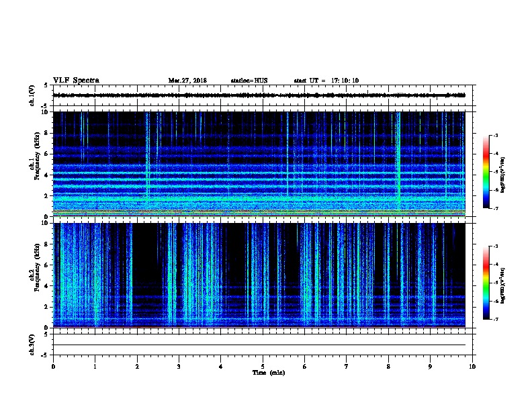Click the "8" kHz tick of ch.1 spectrogram
The height and width of the screenshot is (411, 532).
point(47,133)
